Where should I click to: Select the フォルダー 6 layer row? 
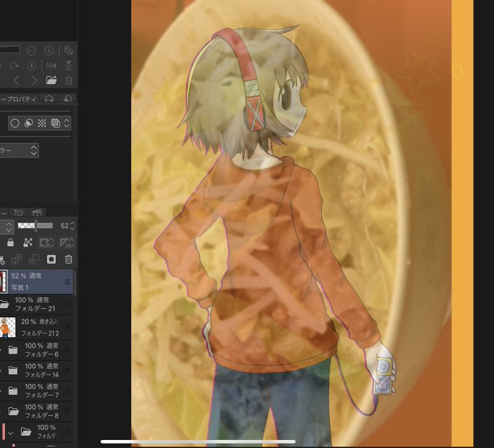point(36,350)
